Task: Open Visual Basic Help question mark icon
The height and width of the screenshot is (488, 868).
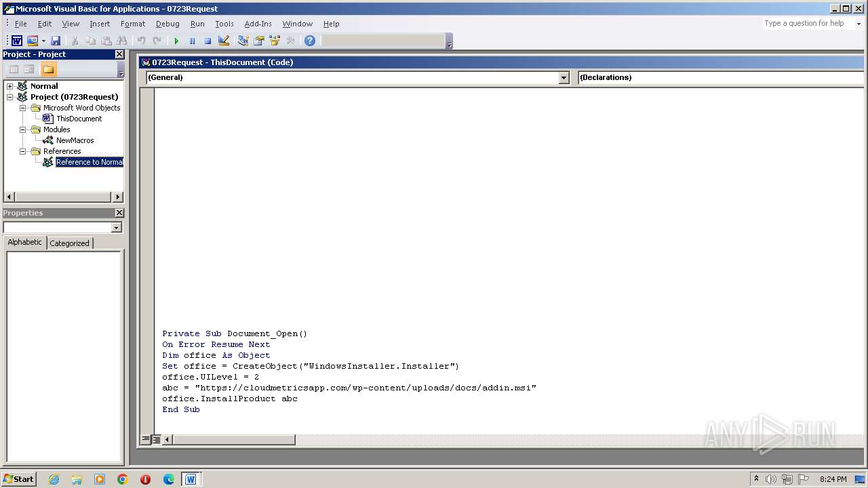Action: click(310, 41)
